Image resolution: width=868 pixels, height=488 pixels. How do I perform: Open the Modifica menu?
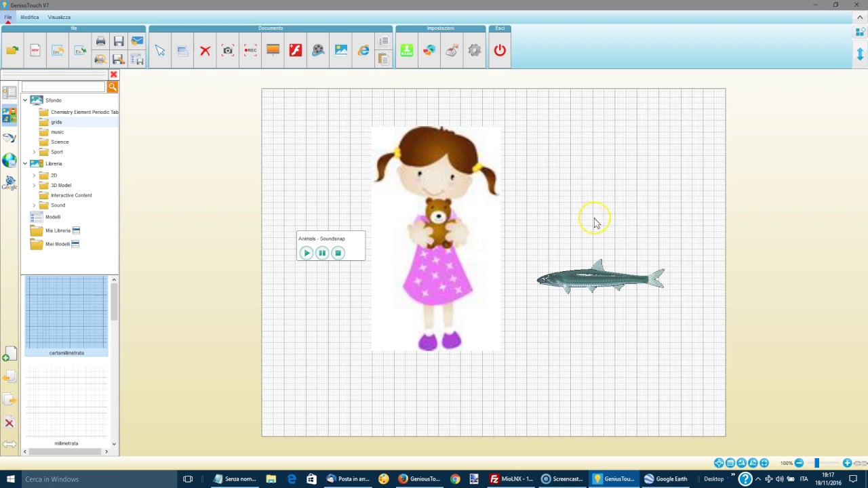30,17
